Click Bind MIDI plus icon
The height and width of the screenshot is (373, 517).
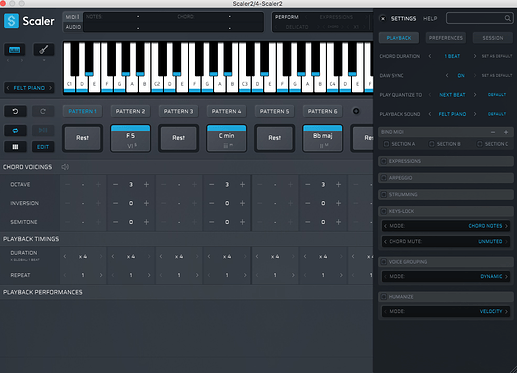pos(506,132)
